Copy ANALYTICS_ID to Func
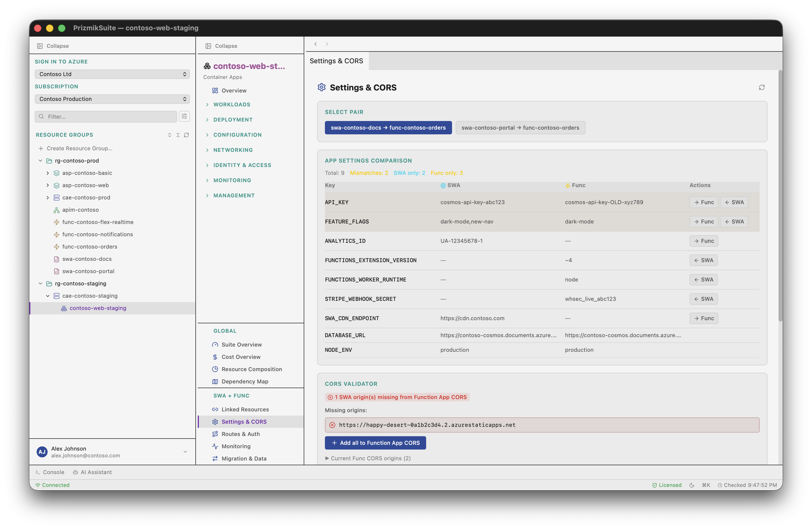The image size is (812, 529). coord(704,241)
